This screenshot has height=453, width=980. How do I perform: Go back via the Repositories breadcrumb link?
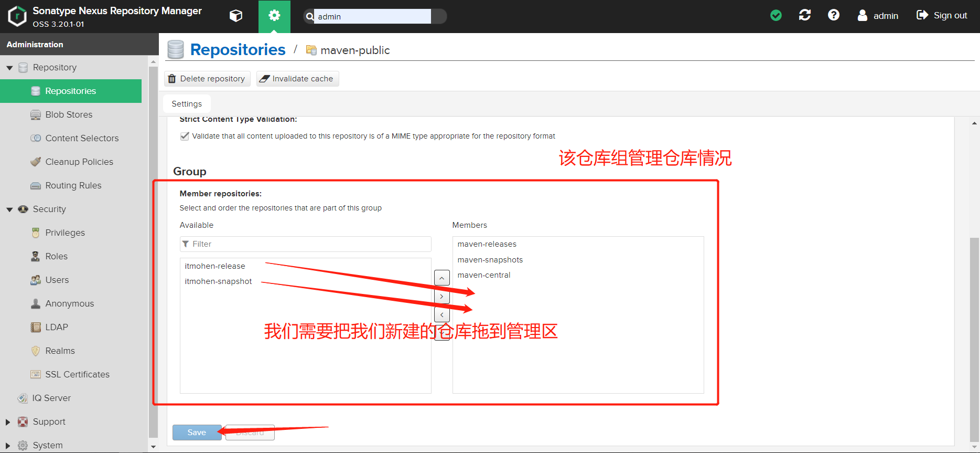point(238,49)
